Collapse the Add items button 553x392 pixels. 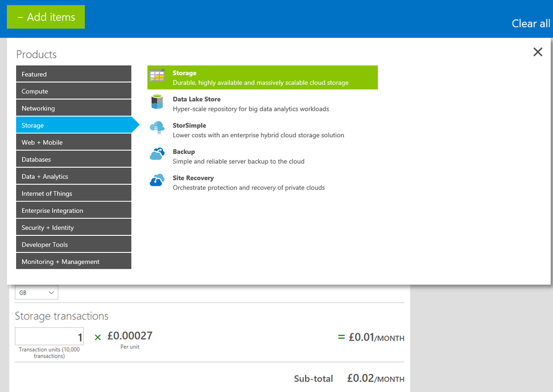46,17
